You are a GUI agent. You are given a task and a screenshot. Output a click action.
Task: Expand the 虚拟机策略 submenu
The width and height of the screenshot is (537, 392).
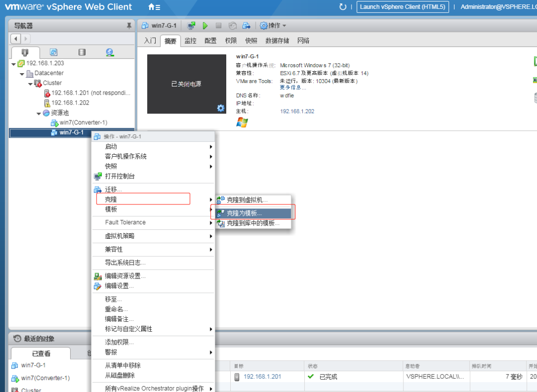tap(153, 236)
